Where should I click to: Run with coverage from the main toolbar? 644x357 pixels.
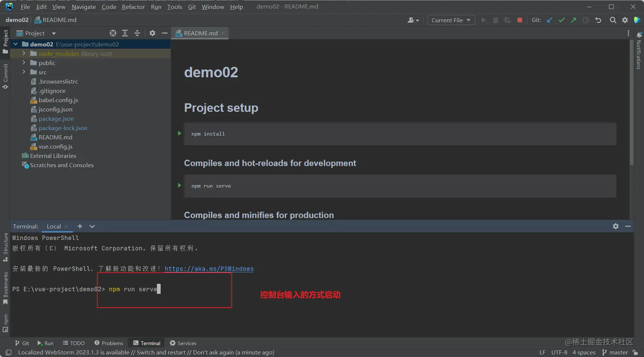click(x=507, y=20)
